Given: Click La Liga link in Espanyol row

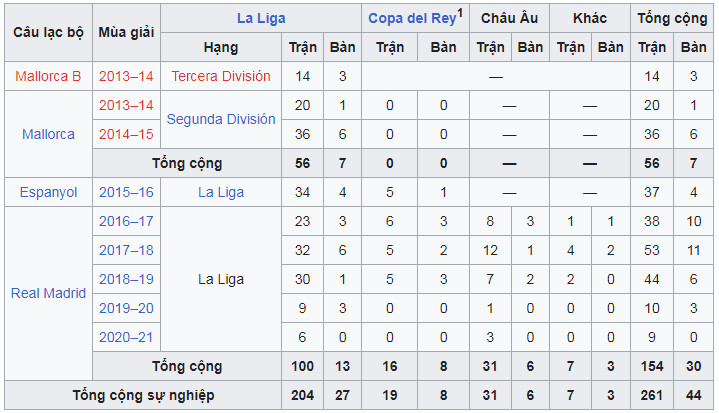Looking at the screenshot, I should pos(221,192).
